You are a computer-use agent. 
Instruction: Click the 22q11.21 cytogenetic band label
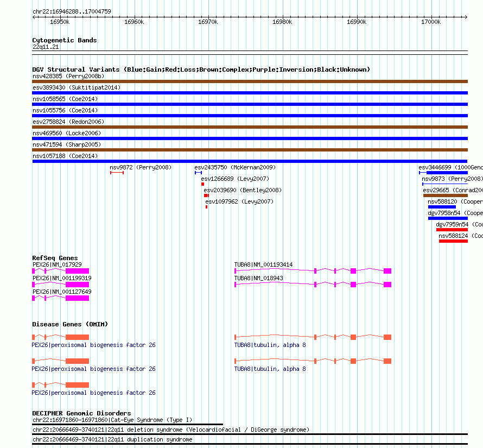coord(46,47)
